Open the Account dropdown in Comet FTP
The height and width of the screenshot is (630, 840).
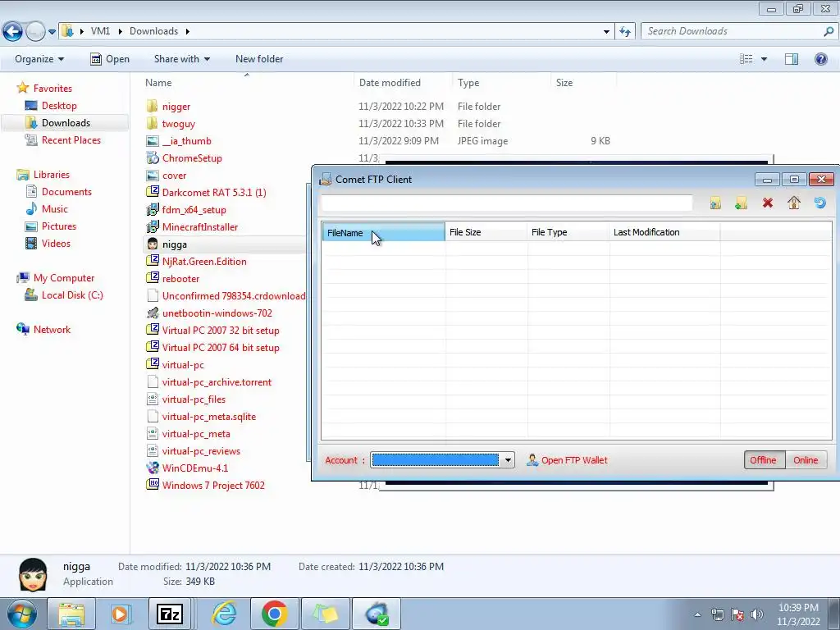click(x=507, y=460)
